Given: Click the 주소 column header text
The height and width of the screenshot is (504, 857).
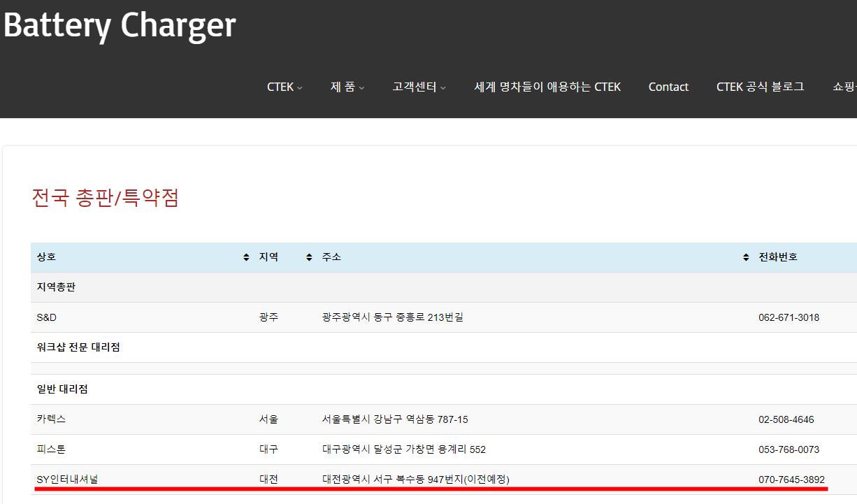Looking at the screenshot, I should click(x=331, y=257).
